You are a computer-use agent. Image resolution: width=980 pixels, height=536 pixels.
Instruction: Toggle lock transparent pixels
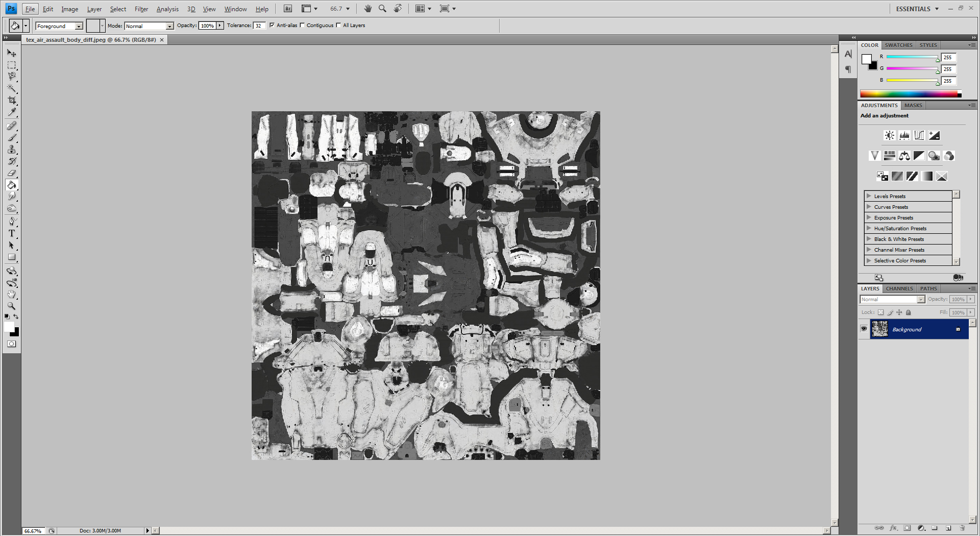880,312
